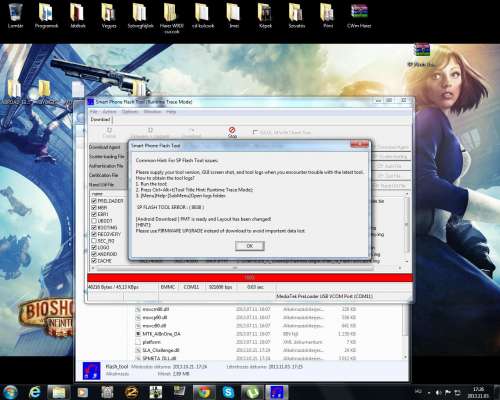500x400 pixels.
Task: Click the Nand Util File button on right
Action: tap(391, 185)
